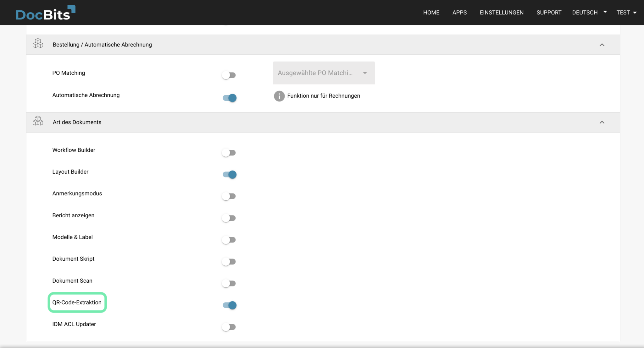Screen dimensions: 644x348
Task: Disable the QR-Code-Extraktion toggle
Action: (x=230, y=305)
